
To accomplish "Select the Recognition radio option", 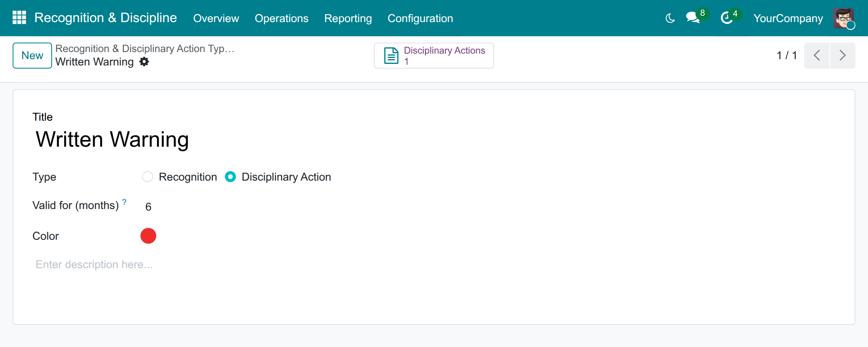I will 148,177.
